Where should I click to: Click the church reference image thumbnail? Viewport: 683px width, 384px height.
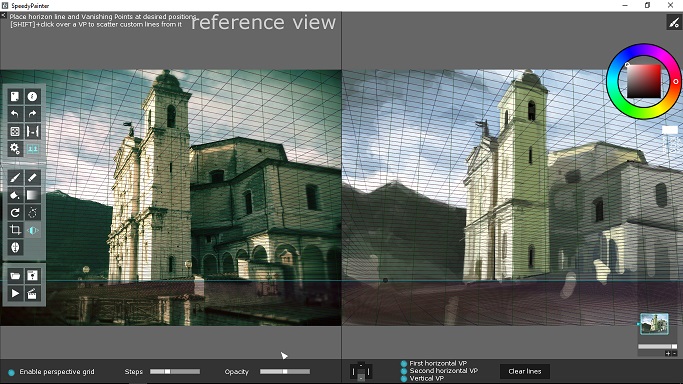[x=654, y=324]
